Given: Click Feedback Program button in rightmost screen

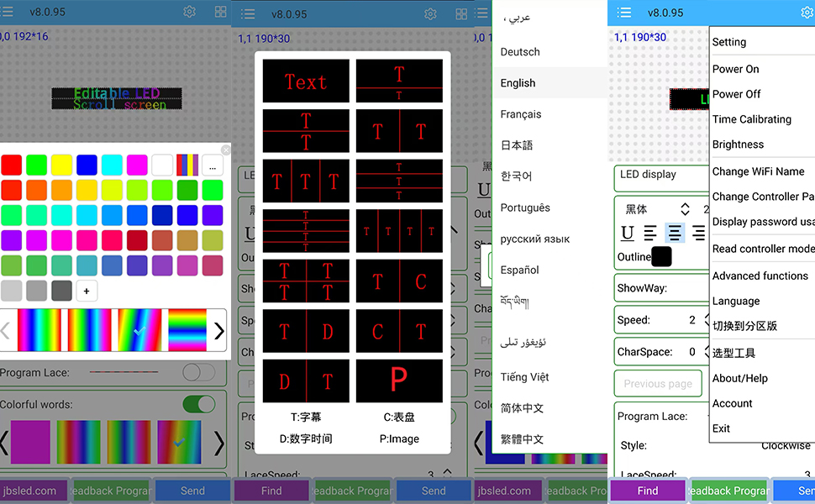Looking at the screenshot, I should coord(728,491).
